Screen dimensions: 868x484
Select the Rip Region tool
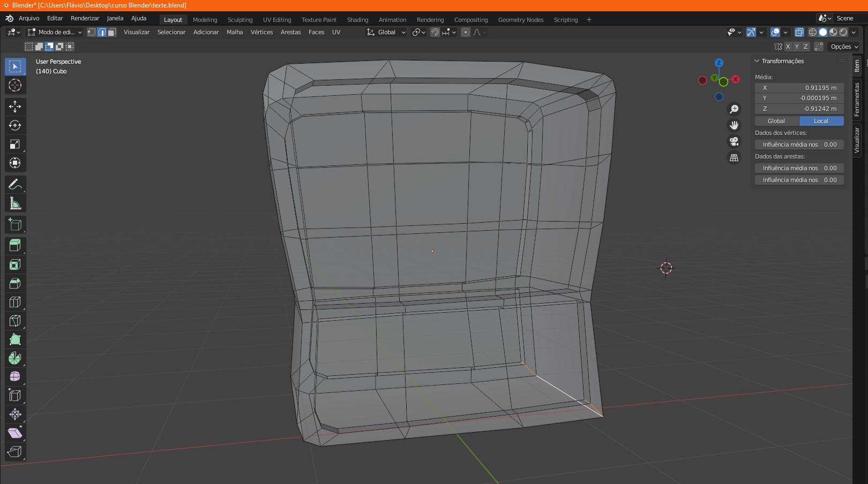pyautogui.click(x=15, y=451)
